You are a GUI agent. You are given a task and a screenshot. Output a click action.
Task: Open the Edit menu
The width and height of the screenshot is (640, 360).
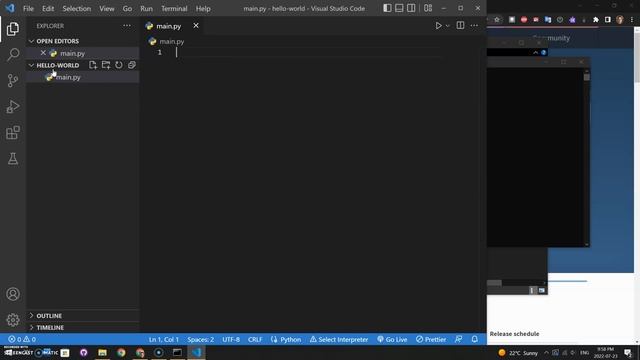click(48, 8)
